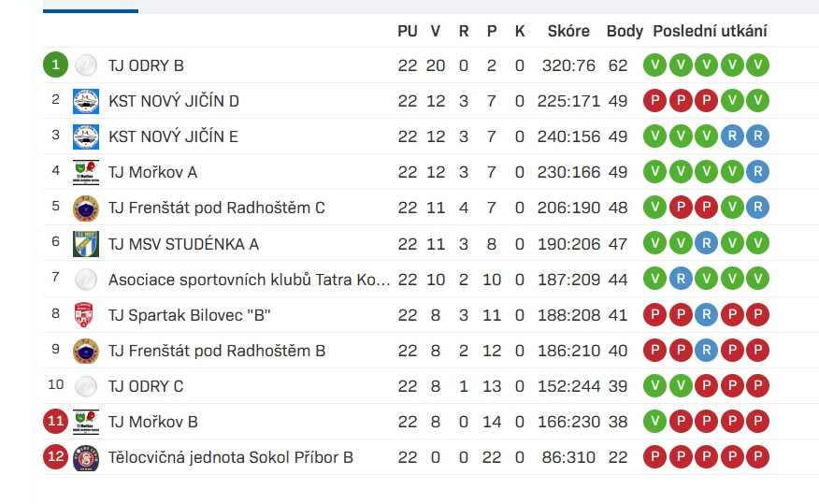Click the TJ Frenštát pod Radhoštěm C crest

point(86,208)
